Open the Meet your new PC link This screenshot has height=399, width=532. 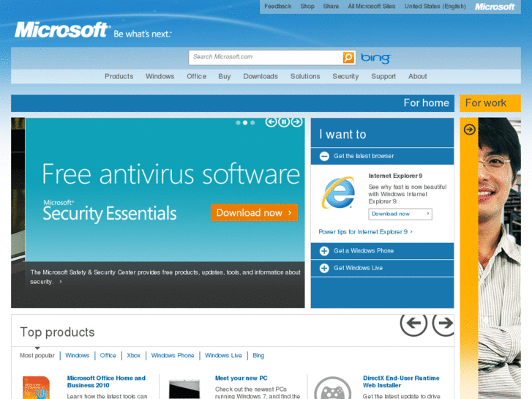pos(241,379)
